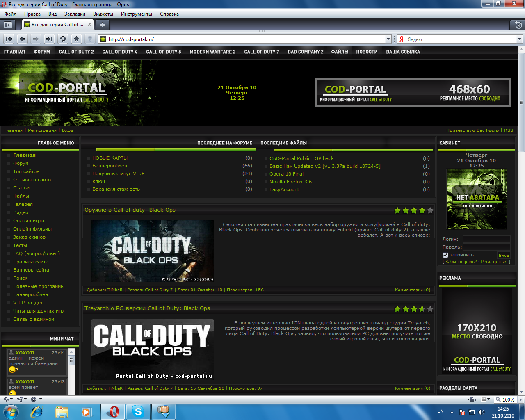Click the Action Center flag tray icon
525x420 pixels.
coord(462,412)
